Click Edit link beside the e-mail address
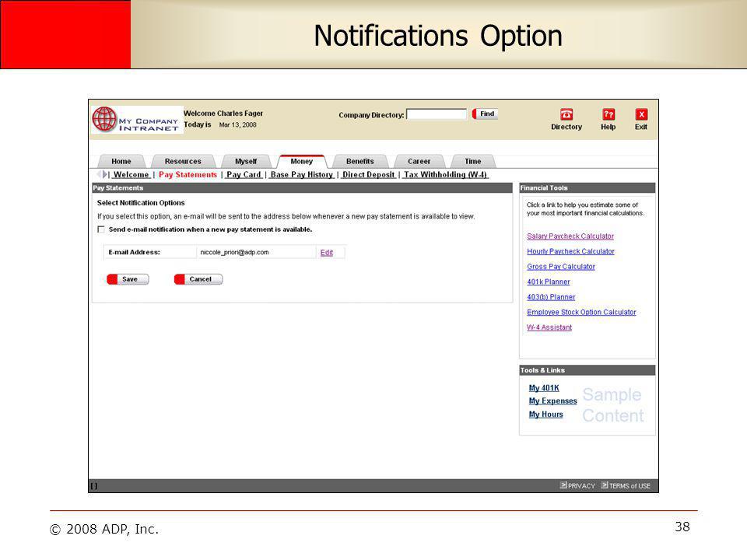 327,252
